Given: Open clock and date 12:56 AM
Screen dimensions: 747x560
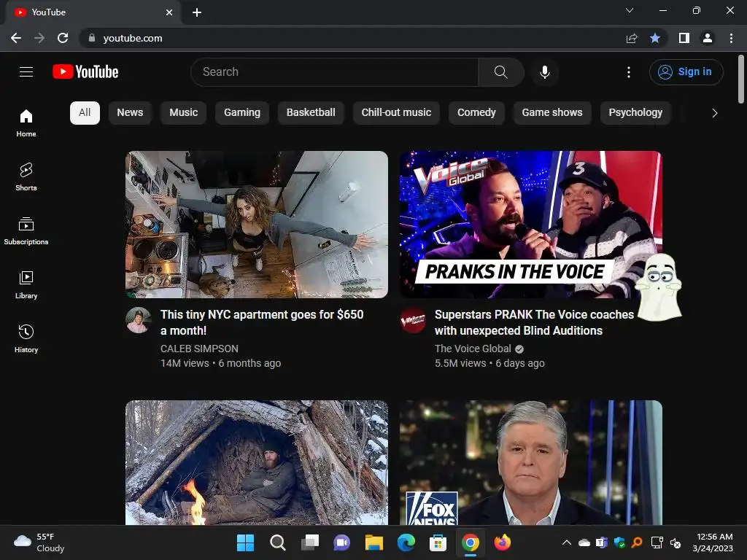Looking at the screenshot, I should pyautogui.click(x=713, y=542).
